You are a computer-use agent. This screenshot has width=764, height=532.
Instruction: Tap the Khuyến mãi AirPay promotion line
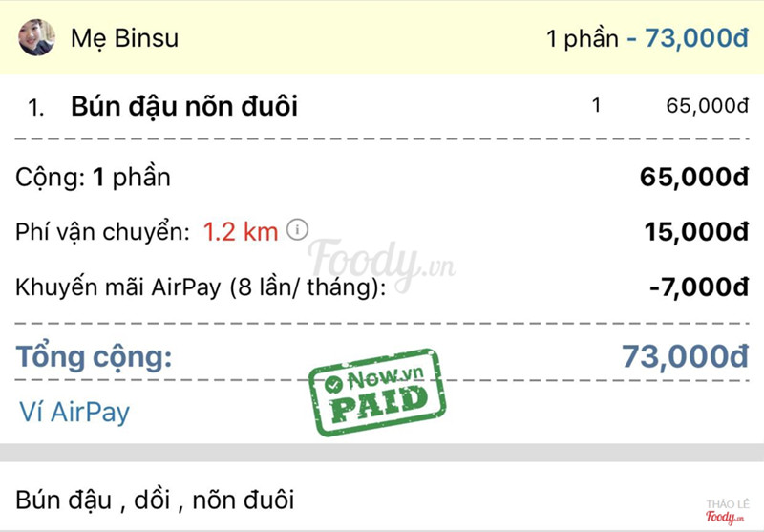pos(201,286)
